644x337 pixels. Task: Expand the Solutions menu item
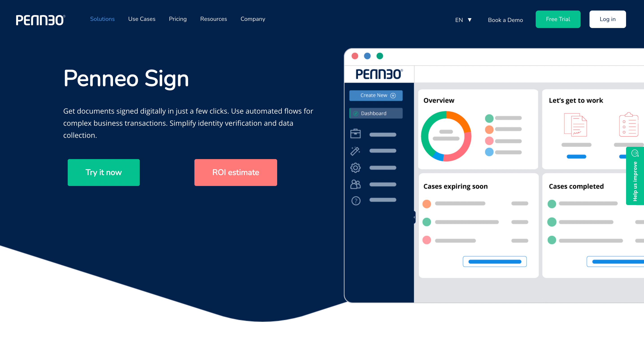[x=102, y=19]
